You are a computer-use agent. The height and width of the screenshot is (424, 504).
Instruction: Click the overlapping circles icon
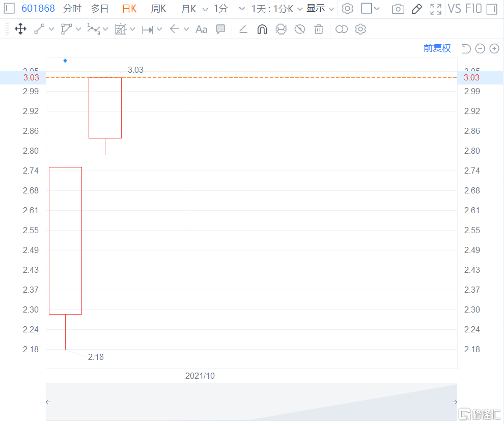coord(342,29)
